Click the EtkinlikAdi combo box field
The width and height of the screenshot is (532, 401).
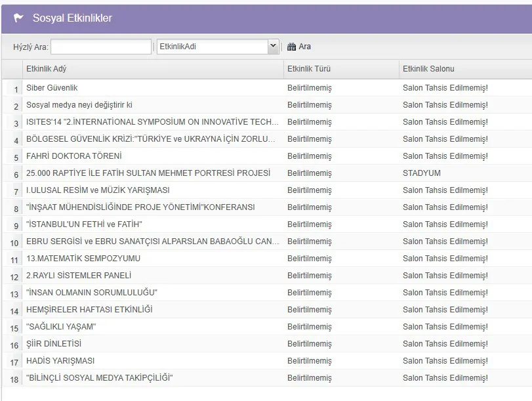pyautogui.click(x=212, y=47)
